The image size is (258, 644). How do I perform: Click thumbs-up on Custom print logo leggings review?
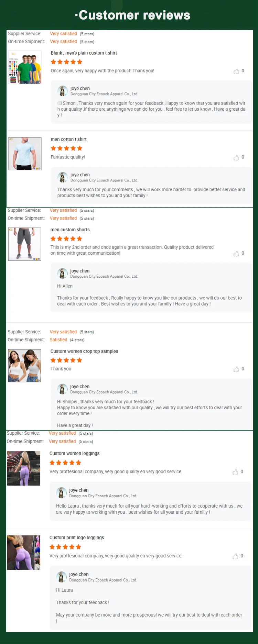[x=235, y=556]
